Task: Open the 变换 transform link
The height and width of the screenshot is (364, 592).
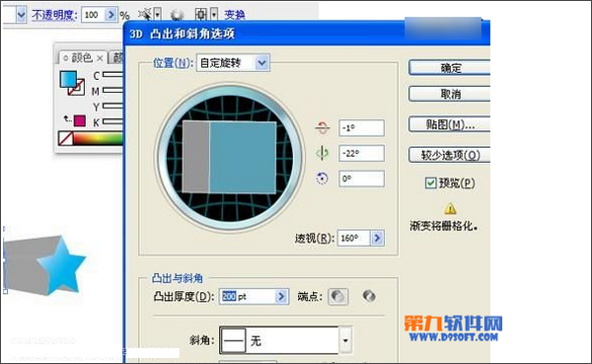Action: pos(235,15)
